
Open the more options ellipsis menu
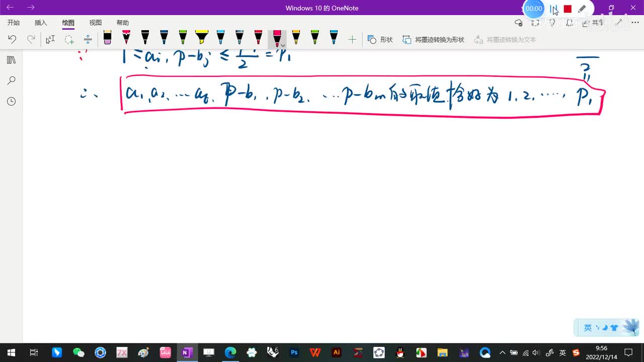(634, 23)
